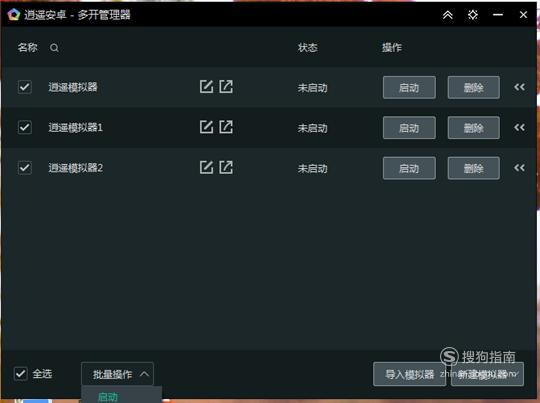540x403 pixels.
Task: Expand more options for 逍遥模拟器 row
Action: [519, 87]
